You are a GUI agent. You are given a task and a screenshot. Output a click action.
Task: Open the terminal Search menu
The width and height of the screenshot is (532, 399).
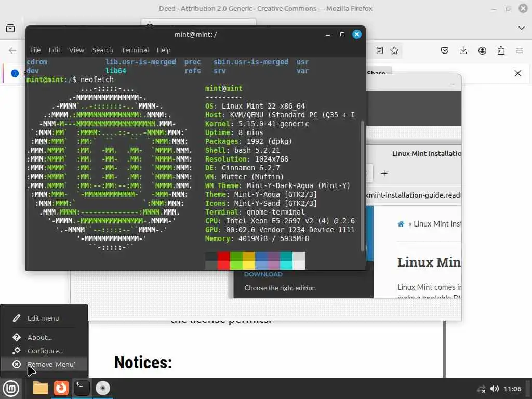pyautogui.click(x=102, y=50)
